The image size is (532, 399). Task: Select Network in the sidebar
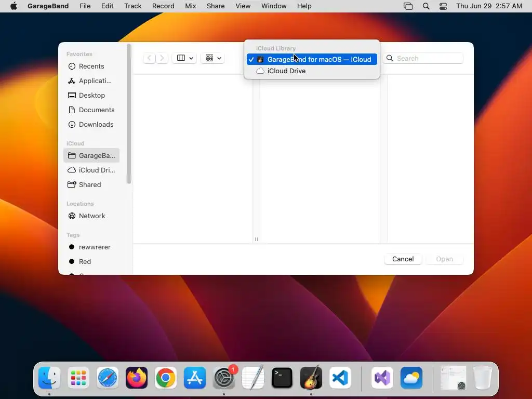[91, 216]
